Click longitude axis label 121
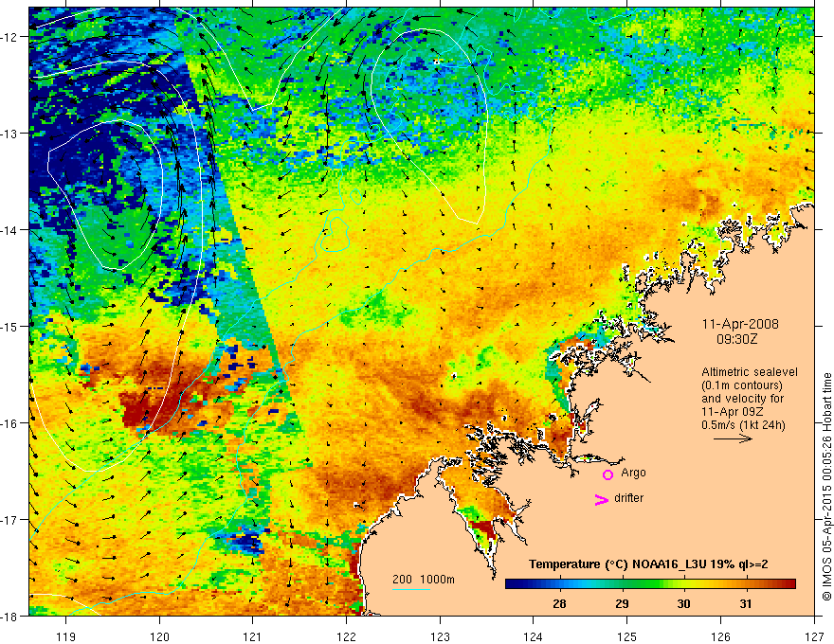This screenshot has height=644, width=834. pyautogui.click(x=253, y=636)
